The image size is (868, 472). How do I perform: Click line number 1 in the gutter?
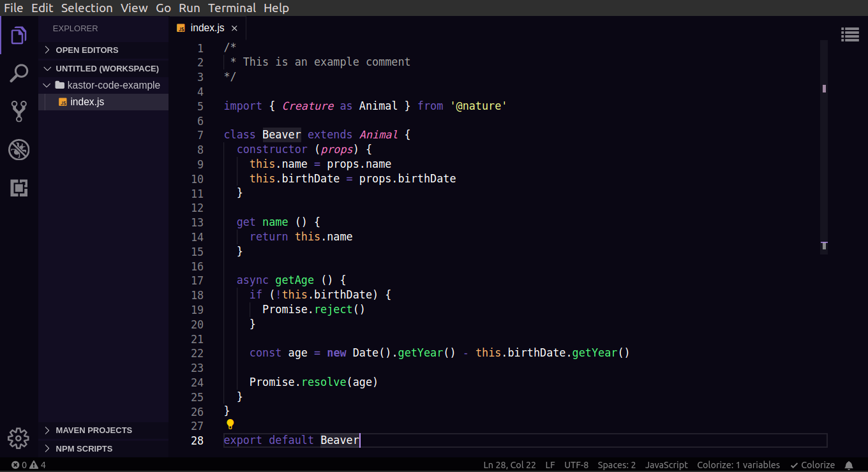[x=201, y=48]
